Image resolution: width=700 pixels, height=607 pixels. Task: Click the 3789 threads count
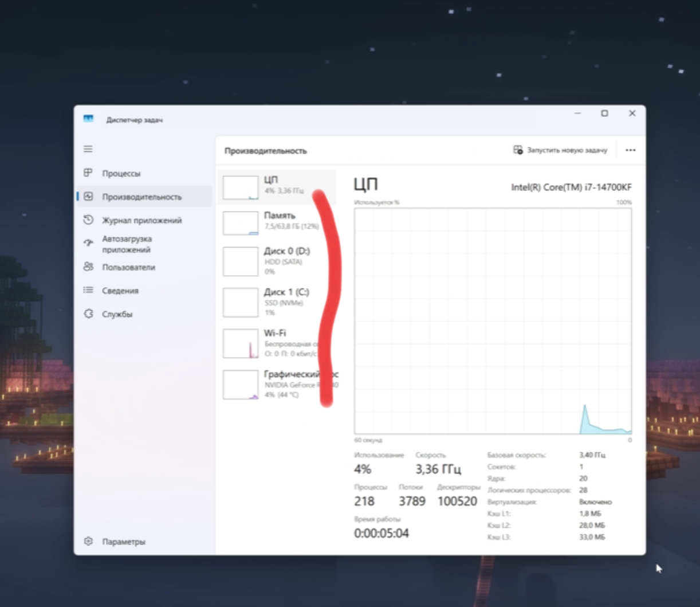tap(412, 501)
